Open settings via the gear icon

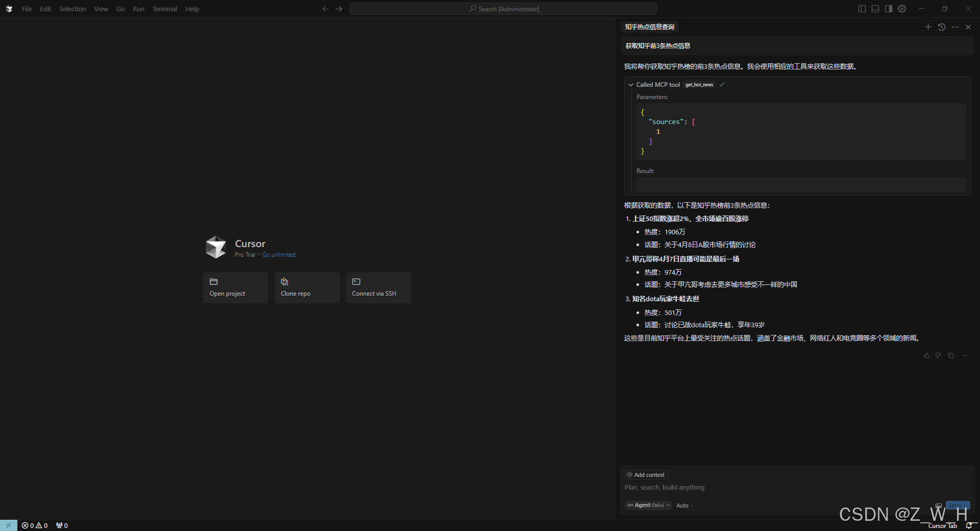(902, 9)
